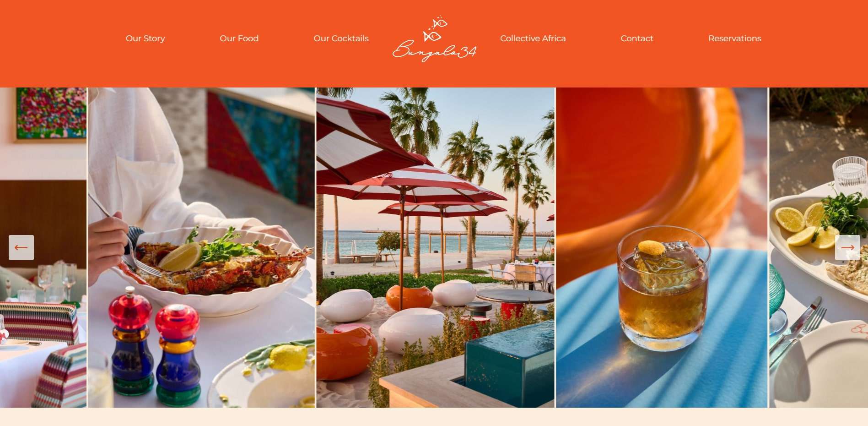The image size is (868, 426).
Task: Open the Contact page
Action: (637, 38)
